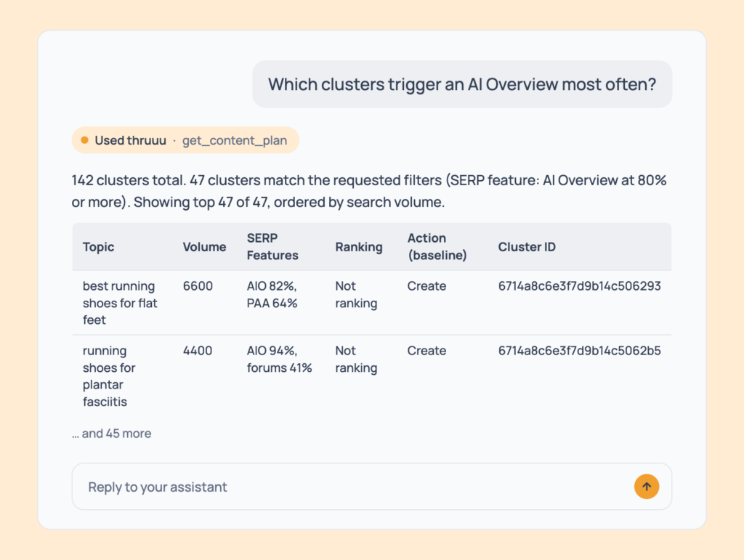Select cluster ID 6714a8c6e3f7d9b14c5062b5

tap(579, 350)
